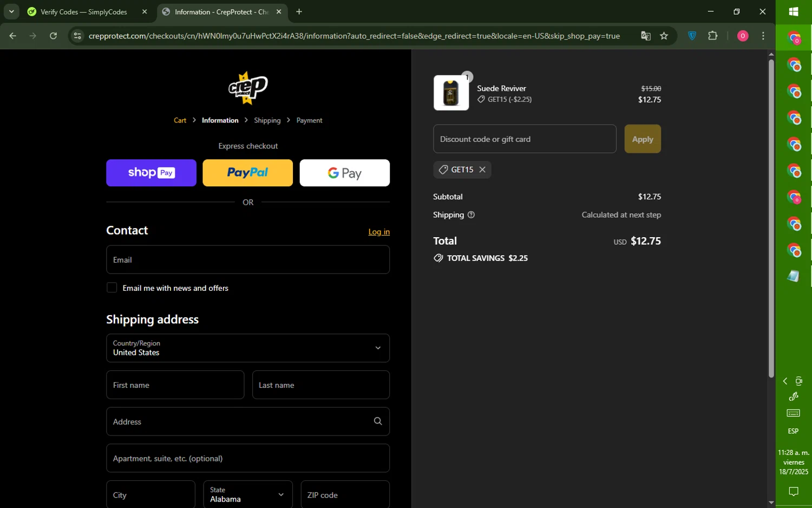Remove the GET15 discount code tag
812x508 pixels.
[x=482, y=170]
